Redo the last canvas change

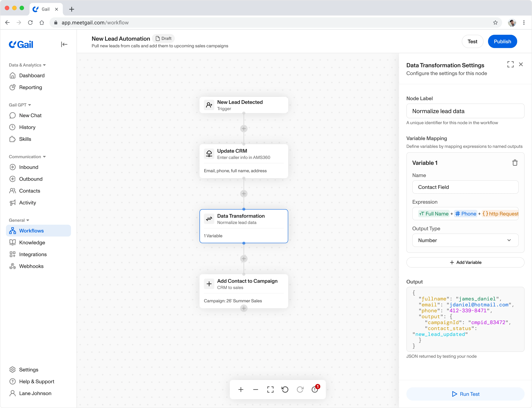[300, 390]
